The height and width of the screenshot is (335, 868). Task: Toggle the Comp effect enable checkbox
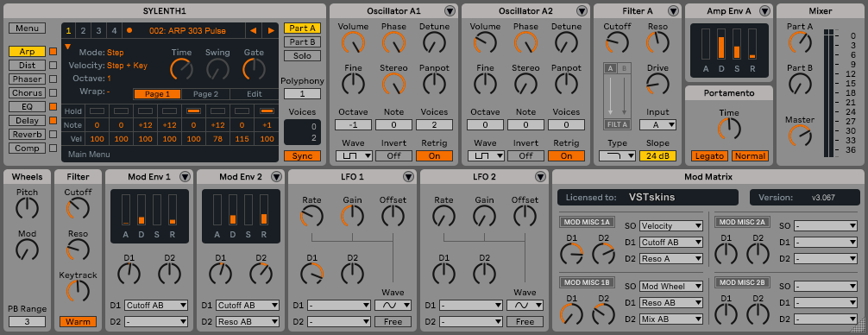pos(53,149)
